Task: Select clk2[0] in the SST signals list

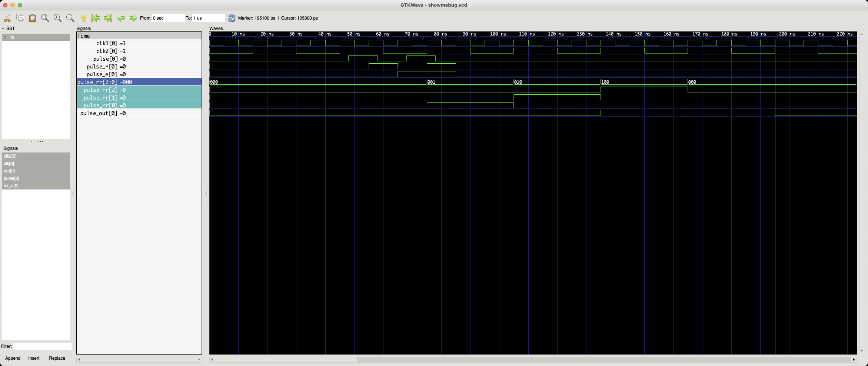Action: point(36,156)
